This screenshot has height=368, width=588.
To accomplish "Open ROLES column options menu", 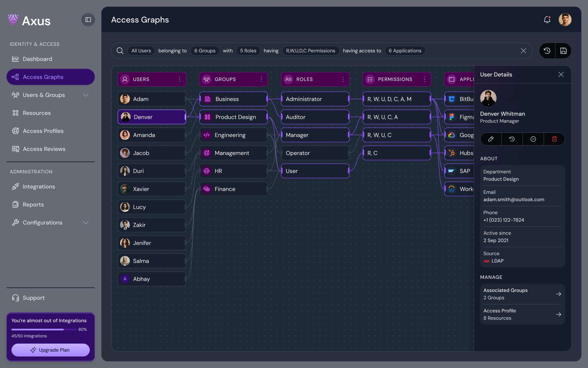I will coord(343,79).
